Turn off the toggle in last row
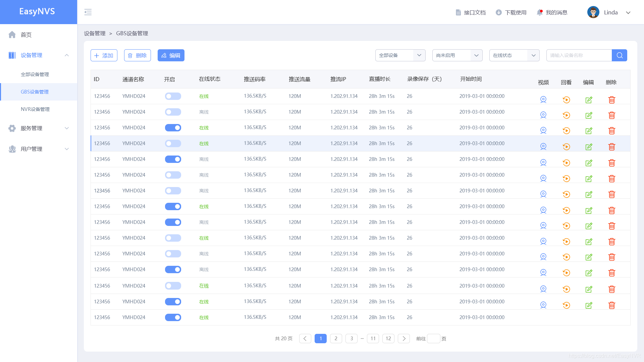 (x=173, y=317)
